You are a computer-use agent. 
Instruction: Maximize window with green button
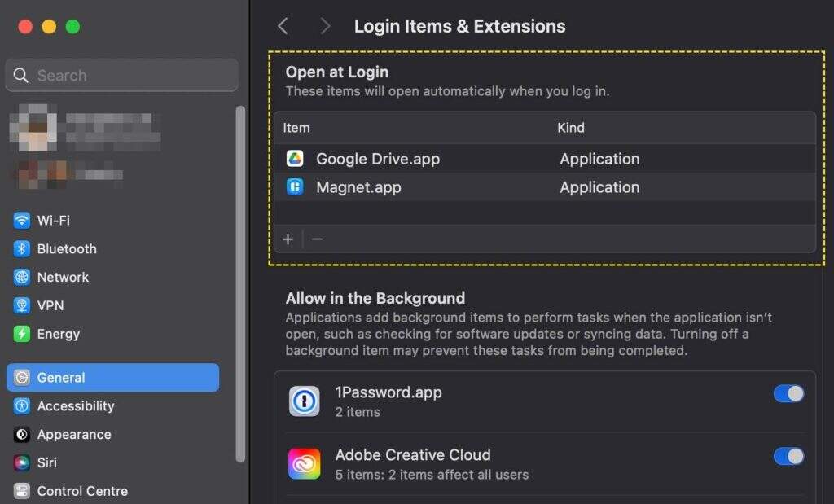72,27
